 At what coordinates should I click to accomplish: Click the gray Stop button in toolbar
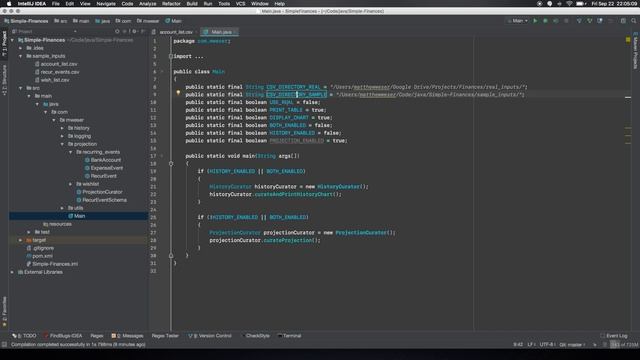(x=566, y=20)
